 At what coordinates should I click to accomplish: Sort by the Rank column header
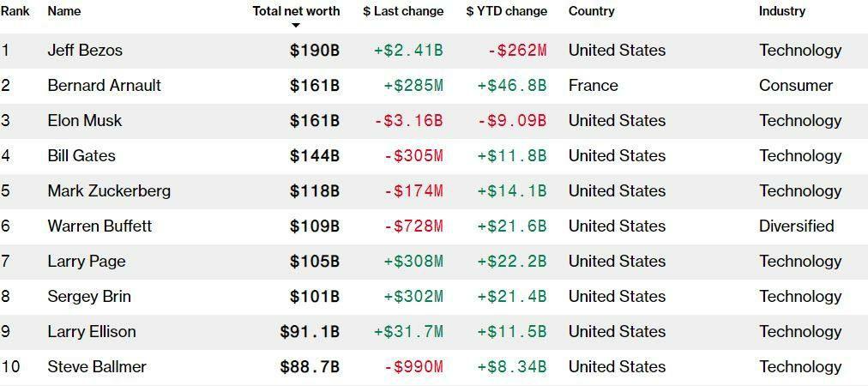[15, 11]
